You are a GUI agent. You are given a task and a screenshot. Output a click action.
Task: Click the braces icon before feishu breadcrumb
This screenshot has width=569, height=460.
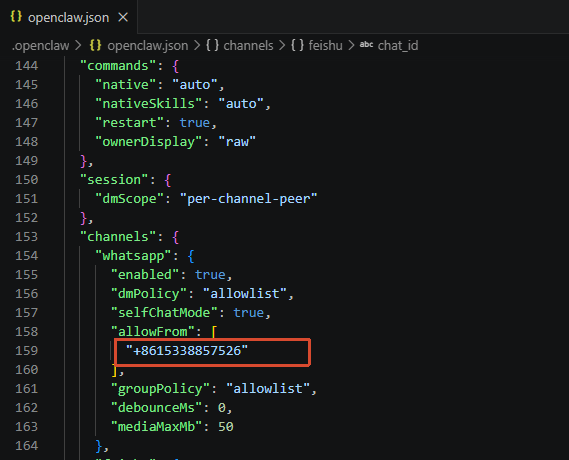297,45
